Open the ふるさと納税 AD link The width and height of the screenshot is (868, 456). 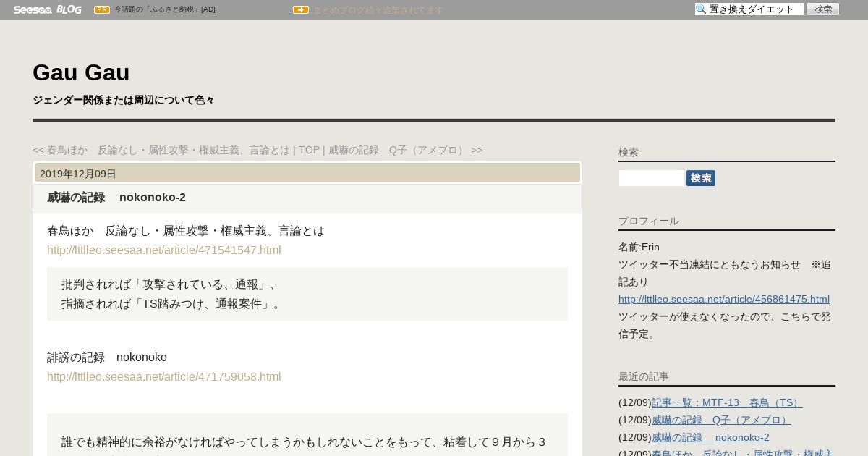click(165, 9)
